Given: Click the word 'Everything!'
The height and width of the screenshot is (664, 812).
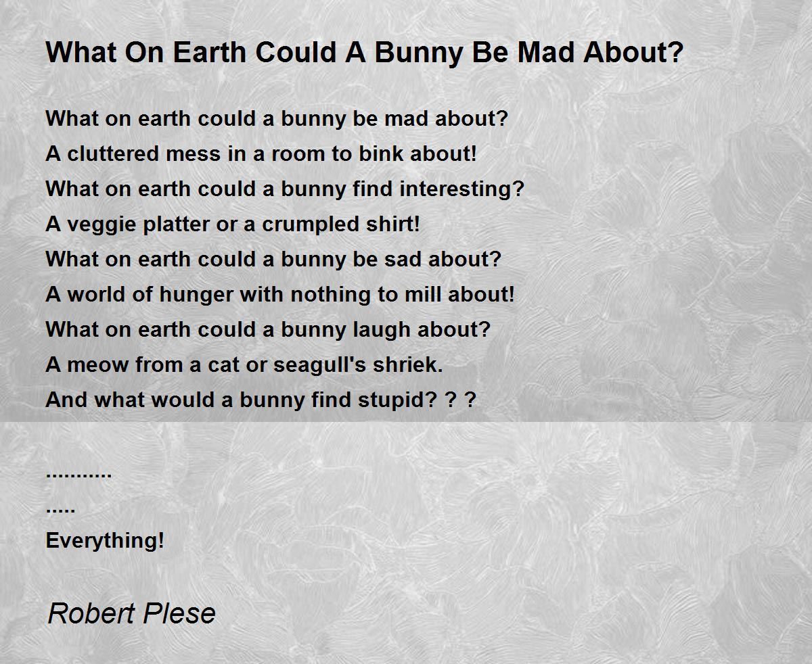Looking at the screenshot, I should click(105, 540).
